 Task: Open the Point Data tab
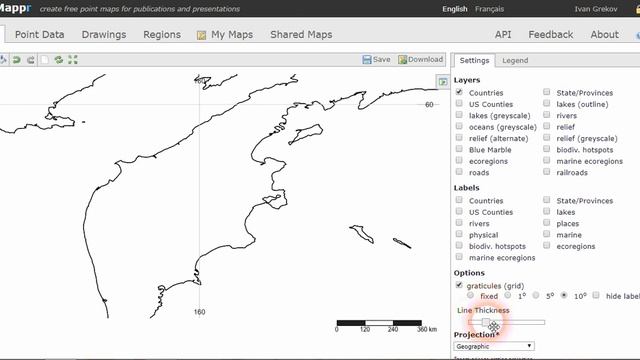point(40,35)
